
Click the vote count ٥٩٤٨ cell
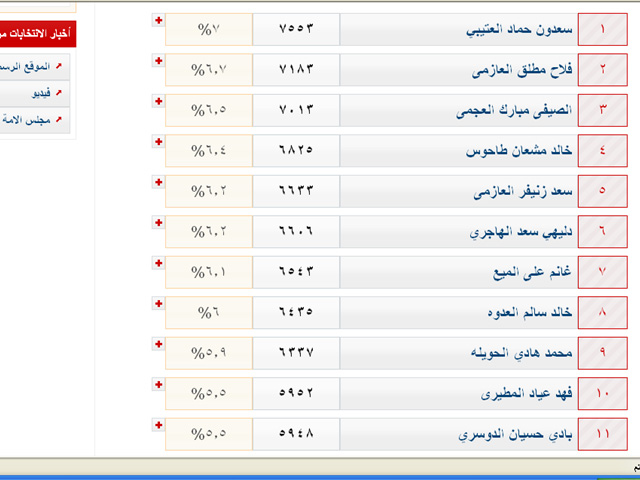[295, 435]
